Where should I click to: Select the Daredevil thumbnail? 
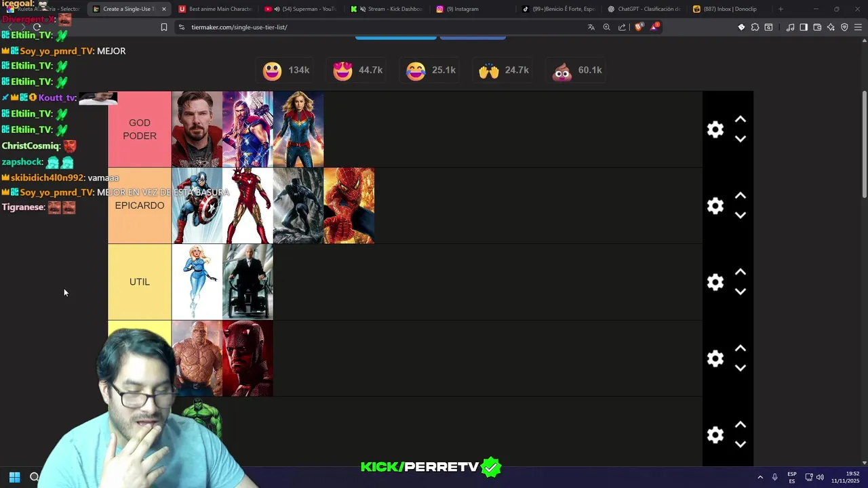point(248,359)
